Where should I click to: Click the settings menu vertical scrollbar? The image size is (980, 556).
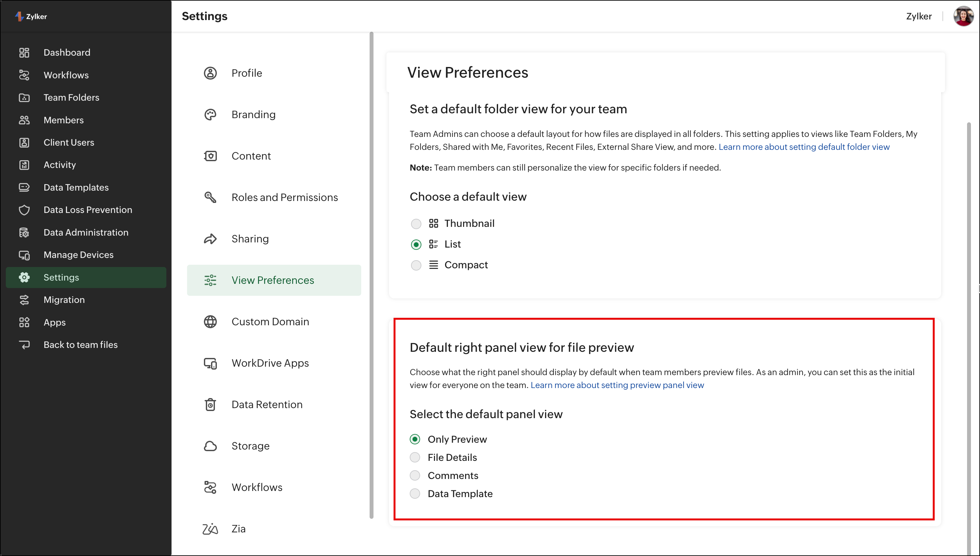[x=371, y=275]
